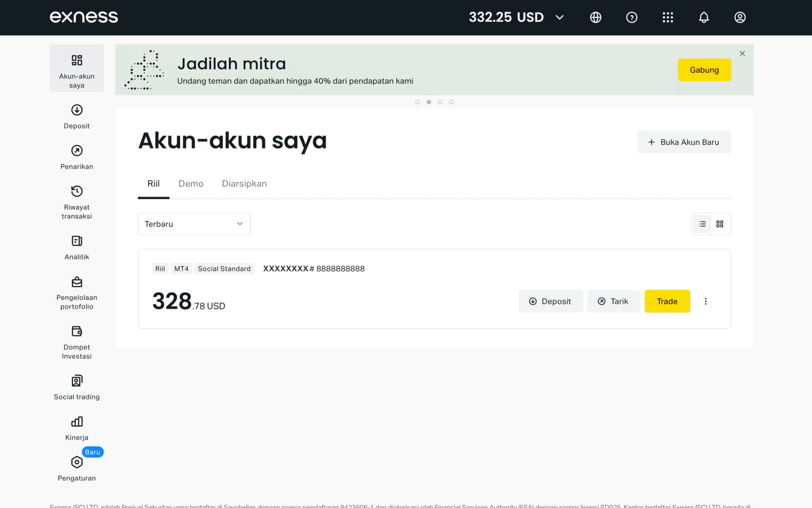Open notifications bell icon
This screenshot has height=508, width=812.
click(704, 17)
